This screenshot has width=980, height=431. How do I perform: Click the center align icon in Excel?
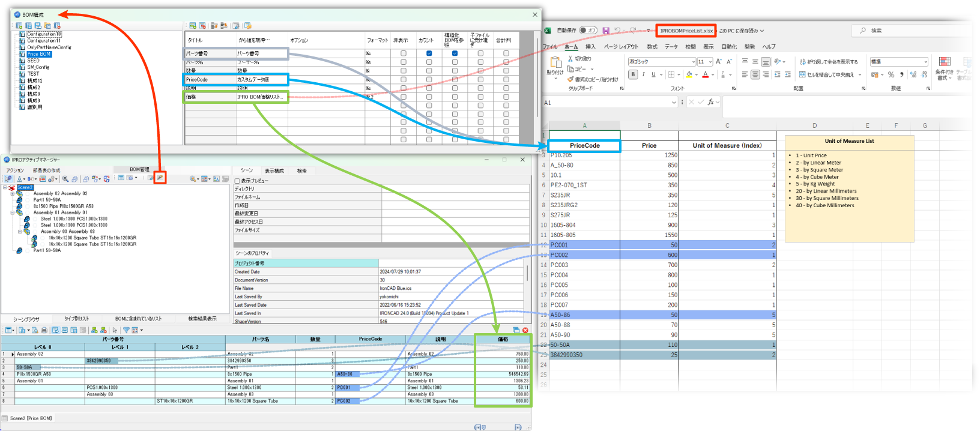tap(755, 74)
